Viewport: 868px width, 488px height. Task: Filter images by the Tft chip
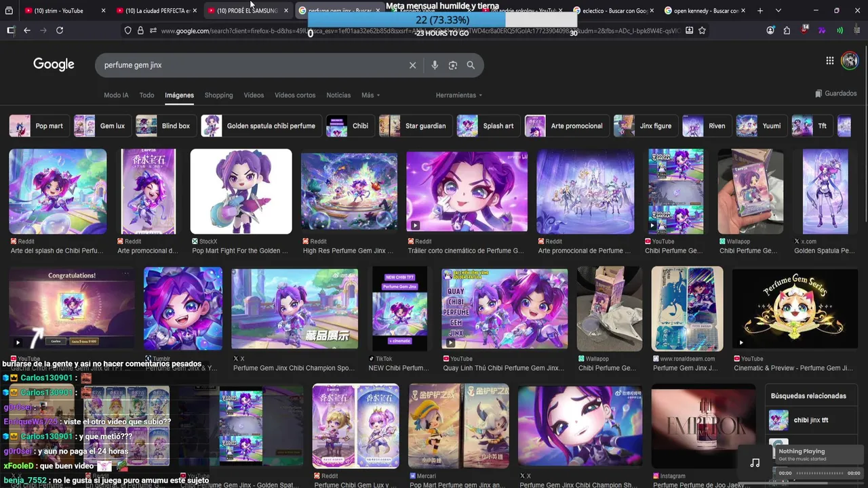(x=811, y=126)
